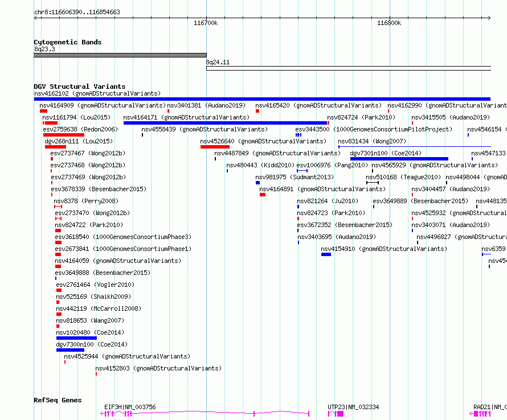
Task: Click the nsv4565929 variant label
Action: pyautogui.click(x=435, y=165)
